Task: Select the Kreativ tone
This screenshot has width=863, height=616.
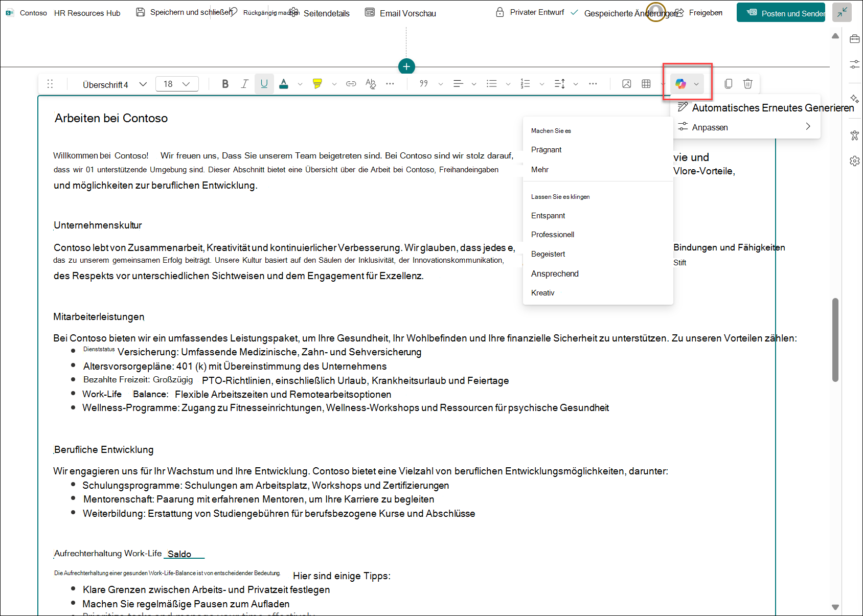Action: (x=598, y=293)
